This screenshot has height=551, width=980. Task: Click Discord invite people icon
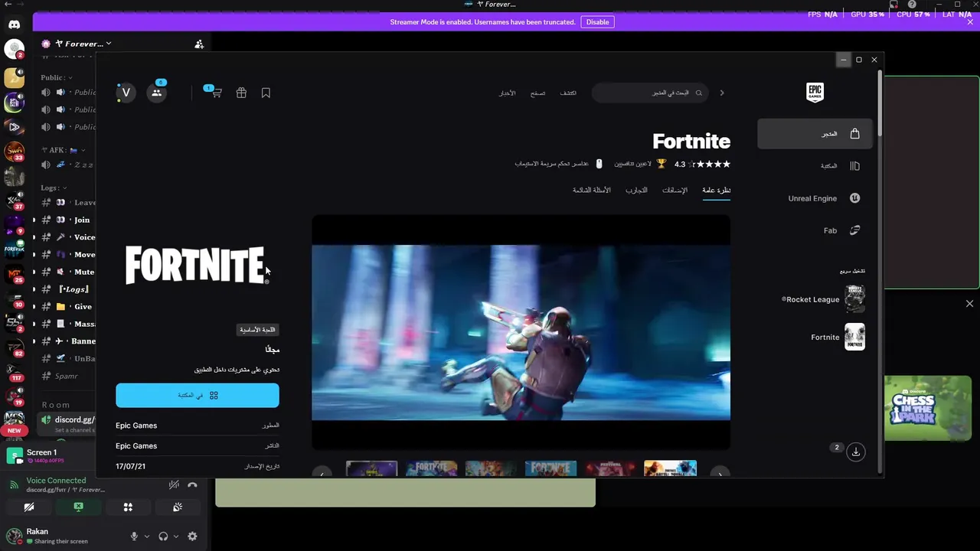[x=199, y=44]
